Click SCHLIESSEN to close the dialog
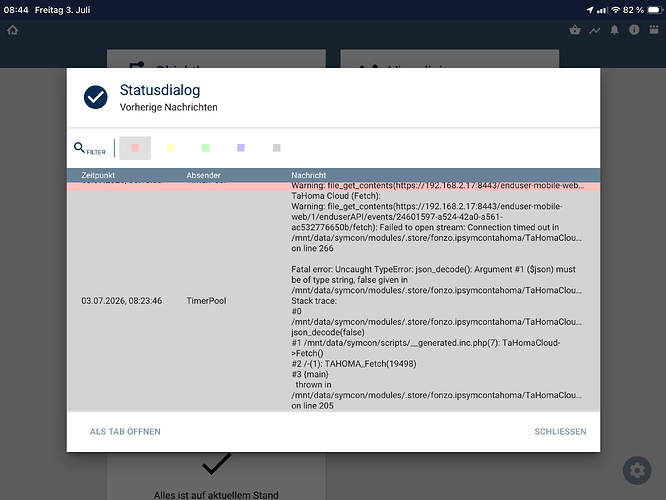The width and height of the screenshot is (666, 500). click(560, 432)
